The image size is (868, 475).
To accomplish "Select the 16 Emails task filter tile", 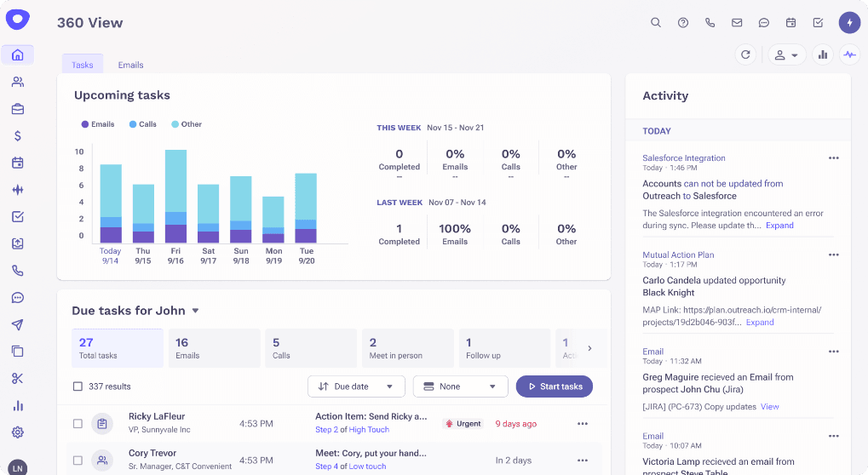I will tap(214, 348).
